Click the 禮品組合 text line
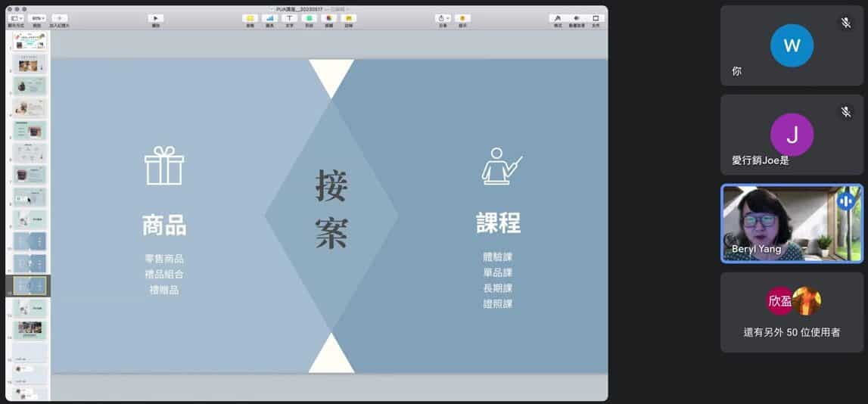 tap(164, 274)
